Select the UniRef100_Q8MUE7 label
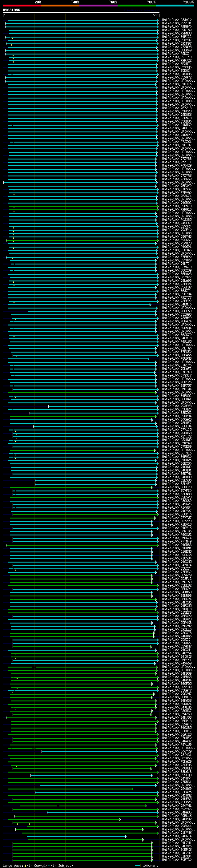Image resolution: width=197 pixels, height=868 pixels. (176, 423)
